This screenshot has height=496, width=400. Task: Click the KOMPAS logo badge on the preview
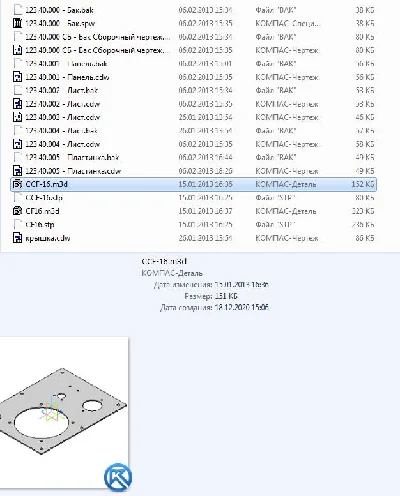118,477
